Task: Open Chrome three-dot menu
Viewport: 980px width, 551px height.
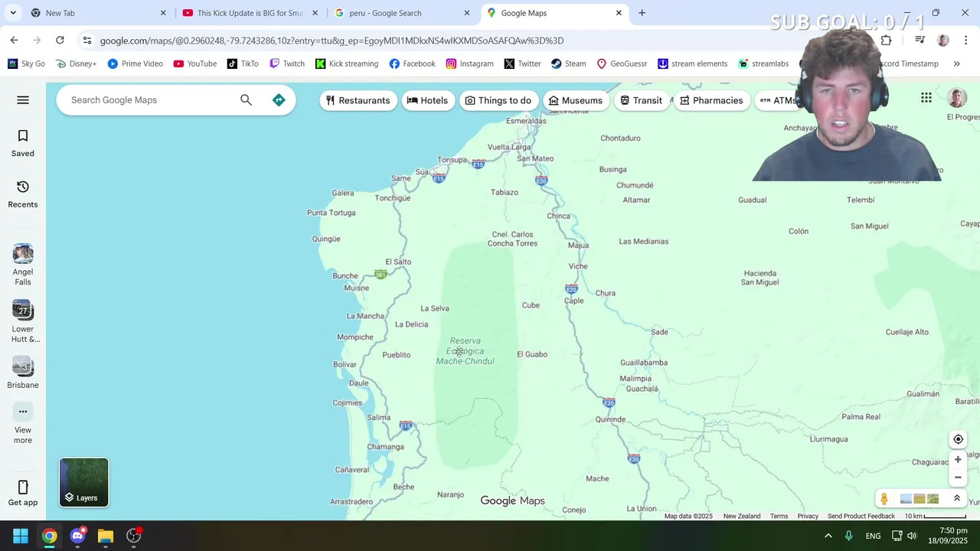Action: tap(965, 41)
